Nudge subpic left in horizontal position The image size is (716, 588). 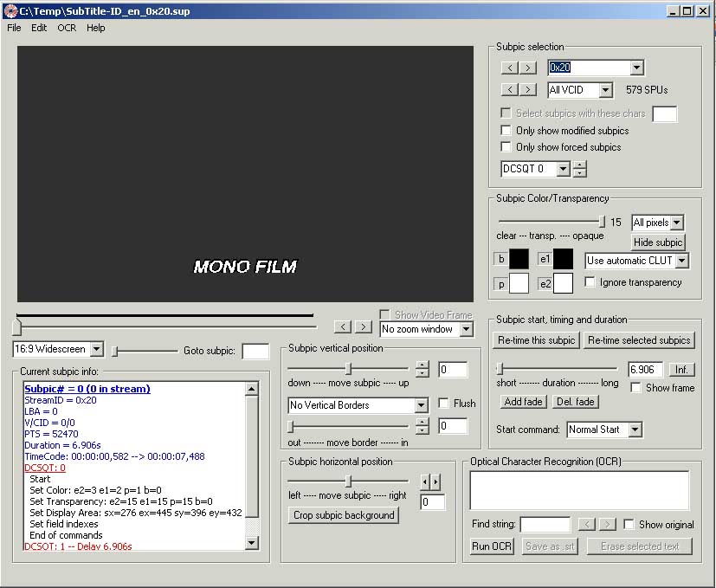click(x=425, y=481)
